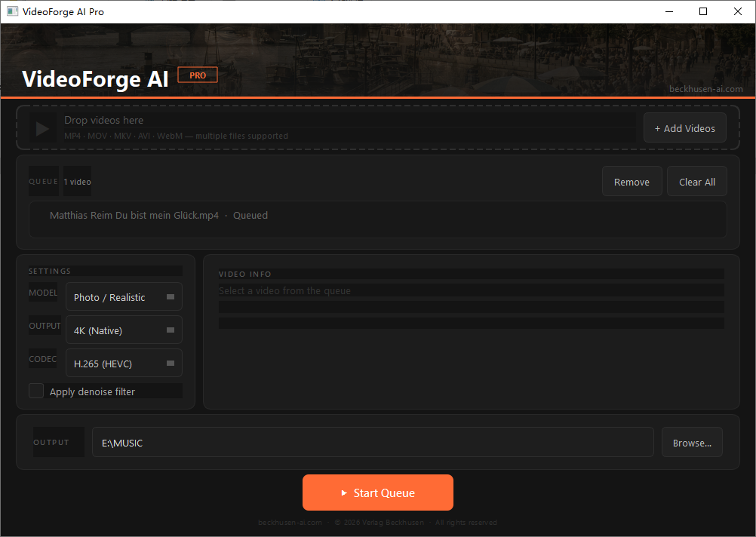This screenshot has height=537, width=756.
Task: Remove the selected video from queue
Action: tap(632, 182)
